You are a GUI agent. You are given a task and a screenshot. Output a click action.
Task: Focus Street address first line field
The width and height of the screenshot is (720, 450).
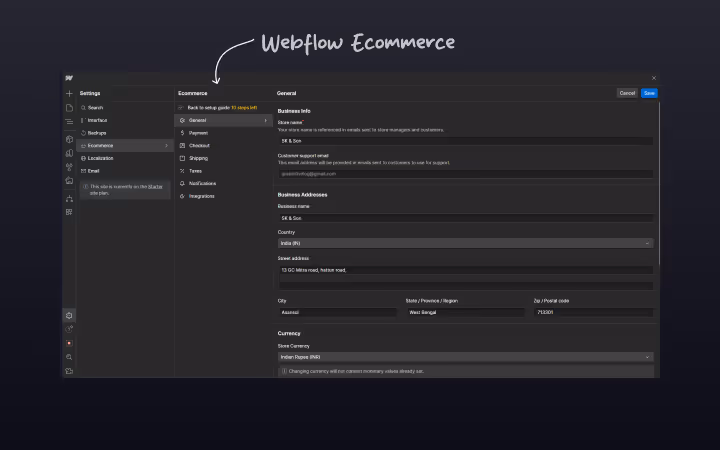click(465, 270)
